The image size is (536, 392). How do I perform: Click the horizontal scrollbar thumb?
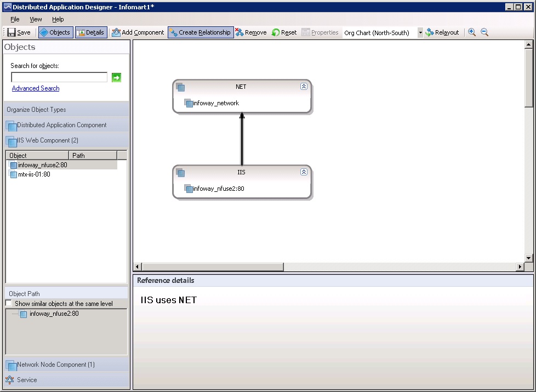point(213,266)
